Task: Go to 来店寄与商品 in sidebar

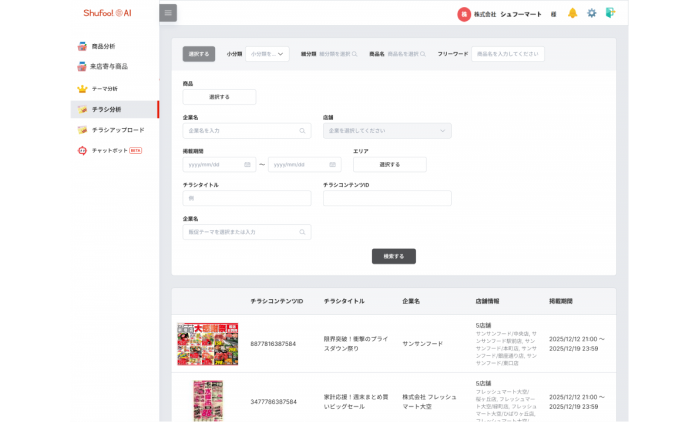Action: pos(109,67)
